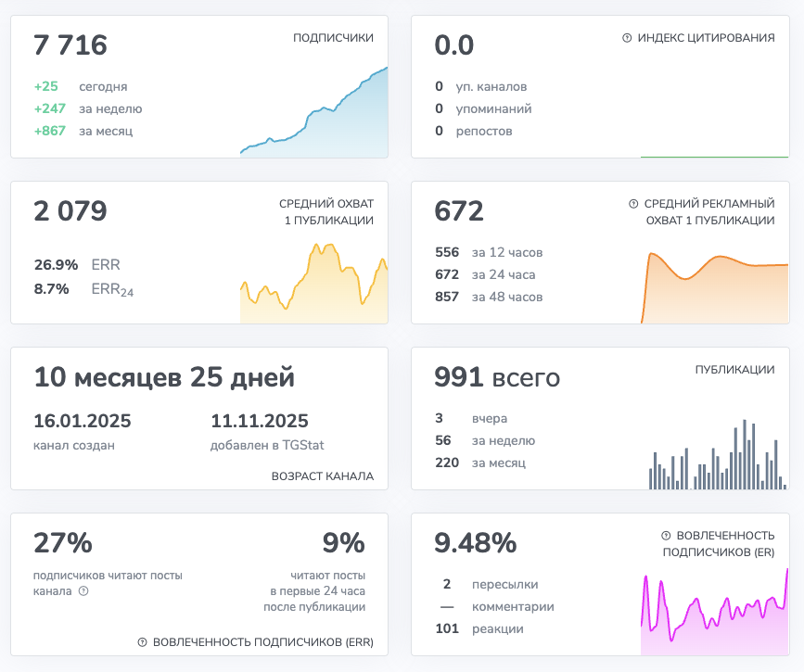
Task: Open the magenta subscriber engagement chart
Action: pyautogui.click(x=714, y=612)
